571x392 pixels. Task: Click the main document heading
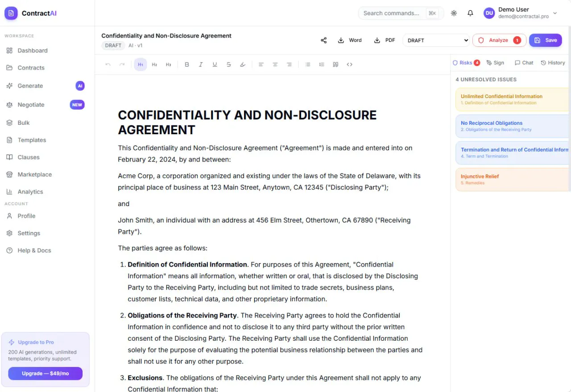click(247, 122)
